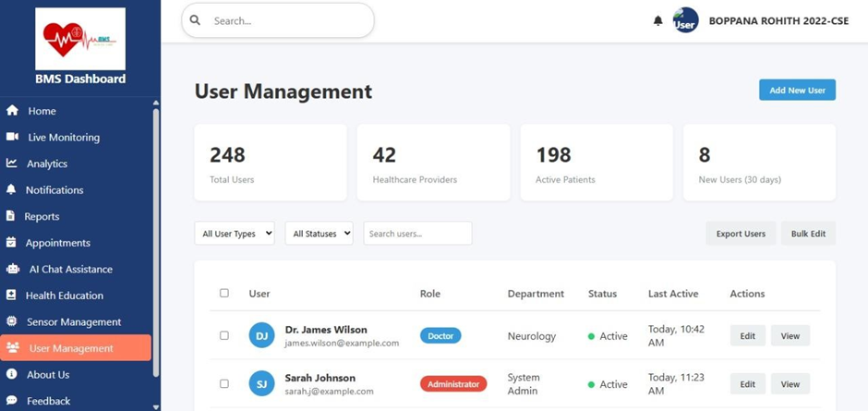
Task: Click the BMS heart logo image
Action: tap(80, 39)
